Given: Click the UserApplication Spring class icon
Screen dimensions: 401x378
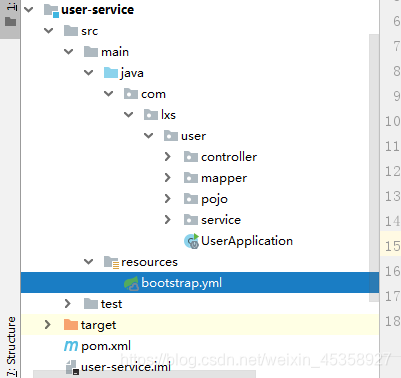Looking at the screenshot, I should pyautogui.click(x=191, y=241).
